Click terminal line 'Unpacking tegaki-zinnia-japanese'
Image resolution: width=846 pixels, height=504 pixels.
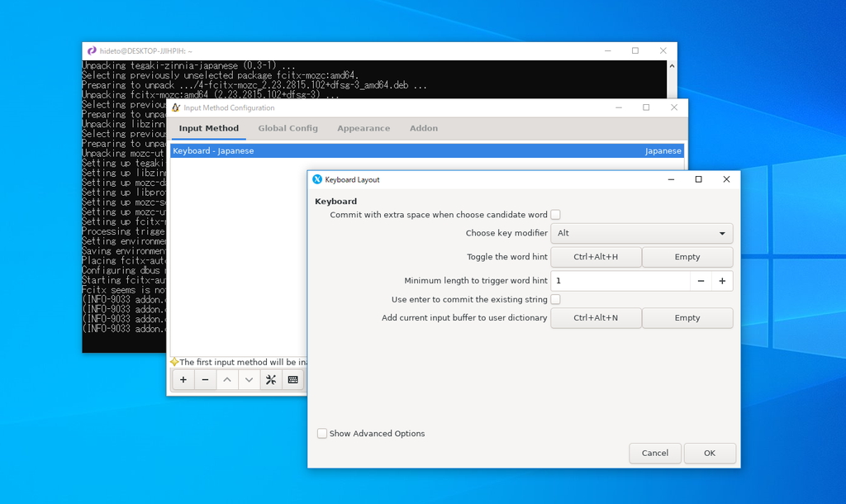coord(189,66)
